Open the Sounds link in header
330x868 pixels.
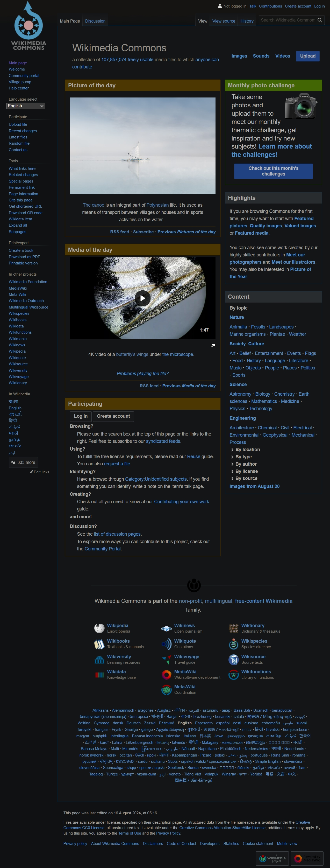coord(261,56)
